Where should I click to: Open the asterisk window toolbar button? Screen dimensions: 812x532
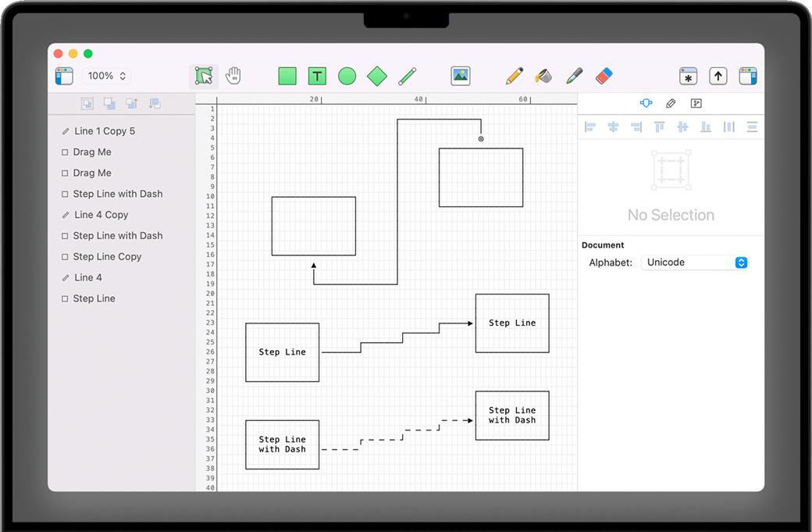click(x=688, y=76)
